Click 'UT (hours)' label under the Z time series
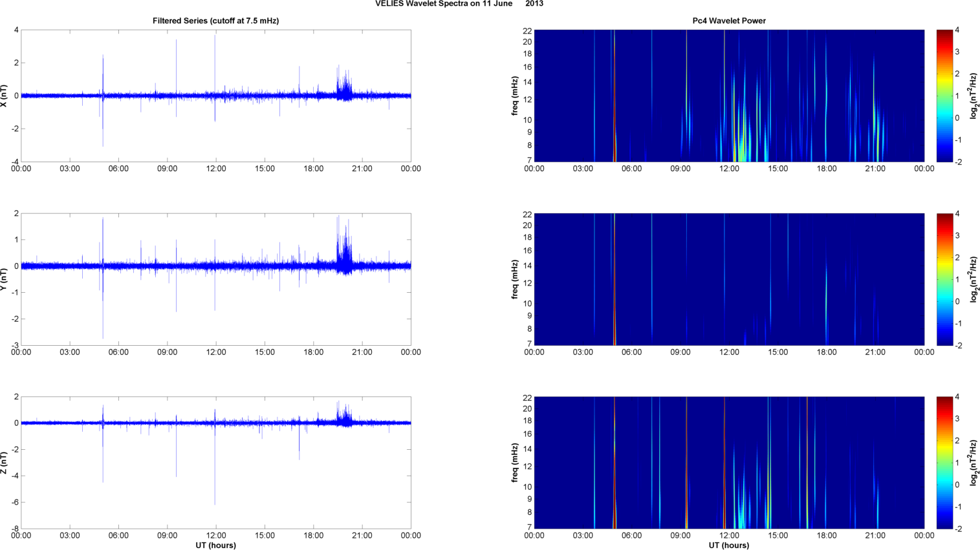The height and width of the screenshot is (550, 980). tap(215, 545)
